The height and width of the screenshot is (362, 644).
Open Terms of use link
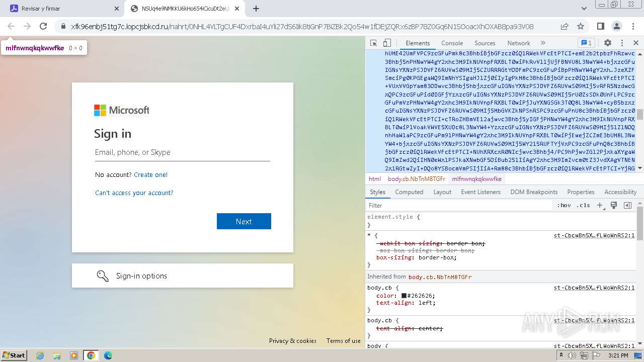point(344,341)
